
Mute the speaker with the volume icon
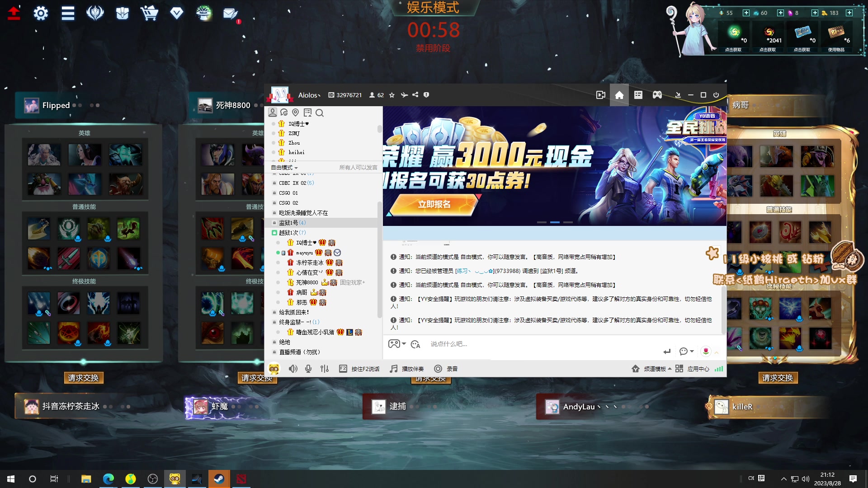click(293, 369)
